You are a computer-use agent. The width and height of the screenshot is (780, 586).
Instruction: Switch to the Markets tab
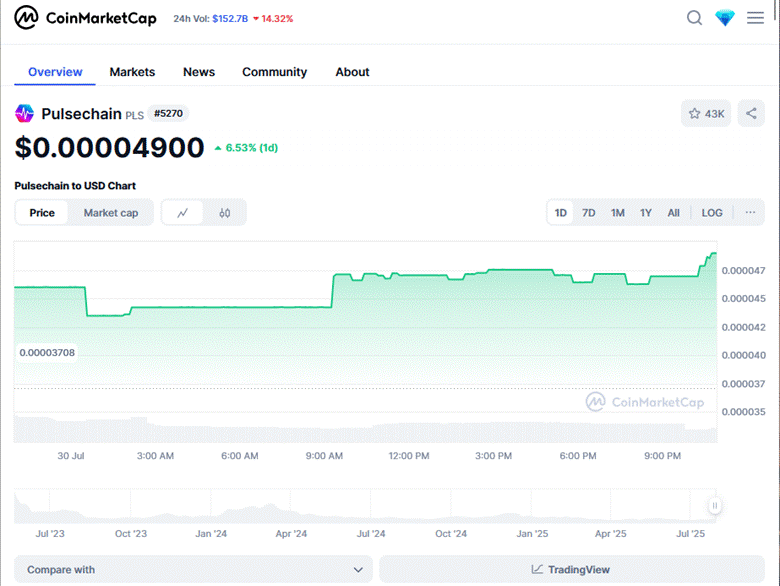point(132,72)
